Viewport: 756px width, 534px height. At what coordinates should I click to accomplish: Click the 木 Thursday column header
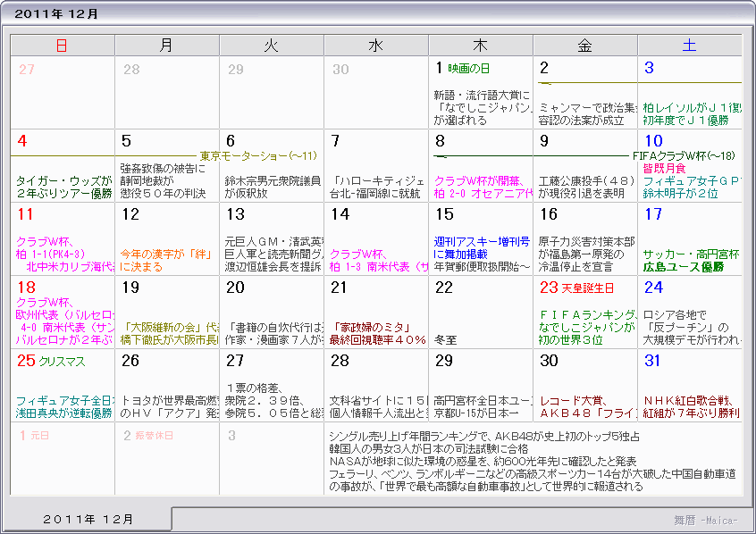[x=481, y=46]
